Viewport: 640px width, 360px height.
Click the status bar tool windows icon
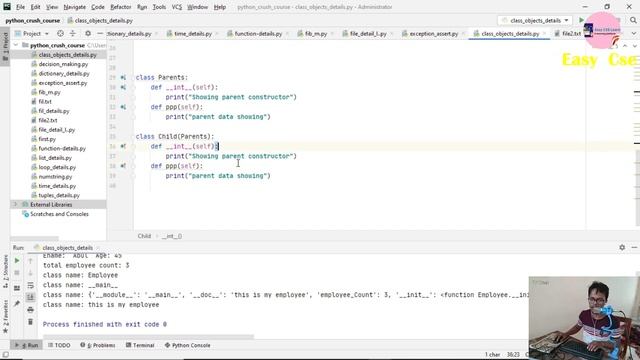(5, 355)
